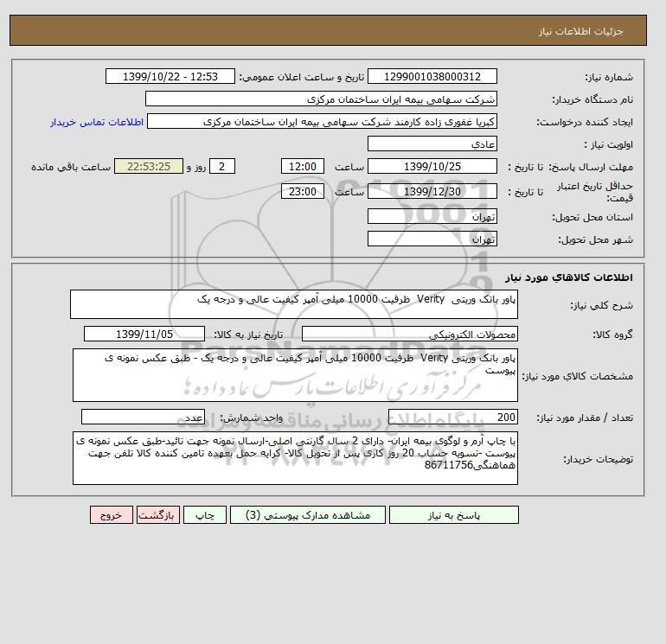Click the buyer notes text area
666x644 pixels.
coord(295,458)
